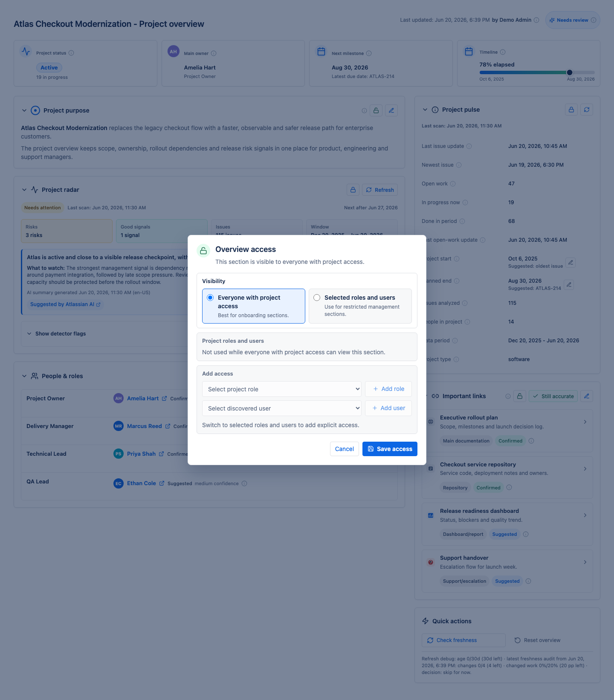Edit Project start date pencil icon
This screenshot has width=614, height=700.
571,262
